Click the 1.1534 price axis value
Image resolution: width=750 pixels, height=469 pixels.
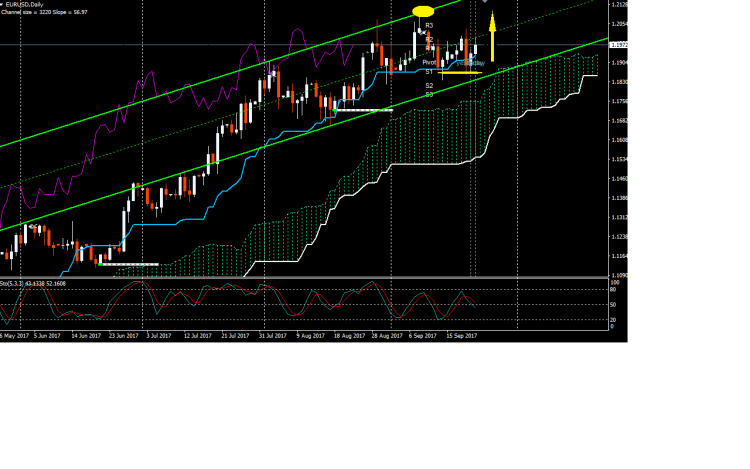pyautogui.click(x=619, y=159)
